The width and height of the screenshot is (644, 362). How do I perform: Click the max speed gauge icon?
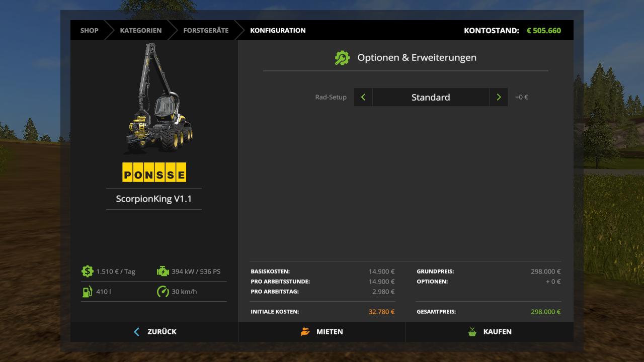163,292
